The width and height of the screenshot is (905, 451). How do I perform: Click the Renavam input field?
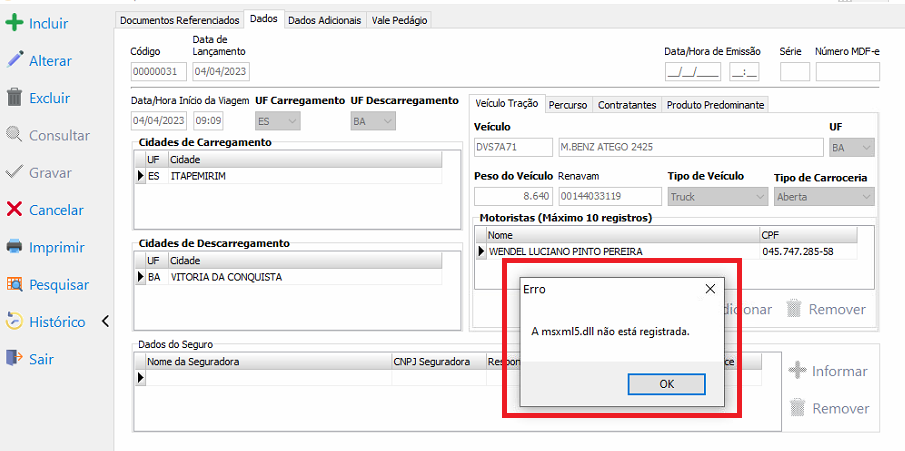(x=610, y=196)
